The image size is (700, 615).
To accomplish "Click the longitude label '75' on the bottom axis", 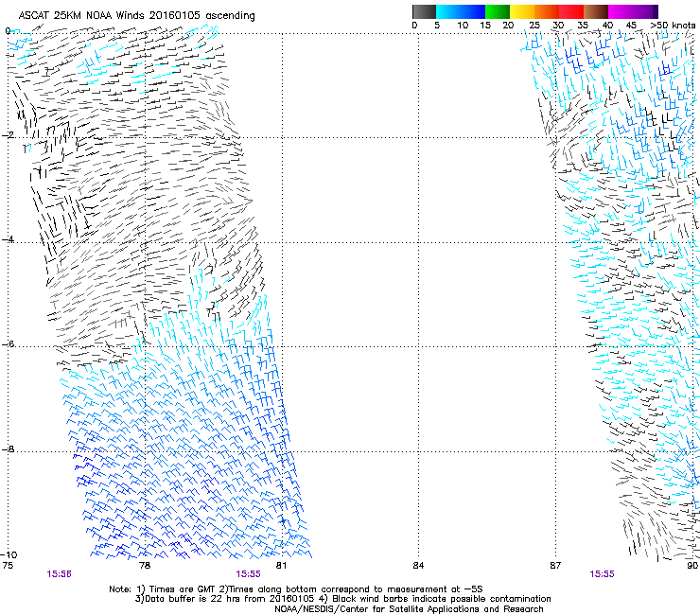I will (x=8, y=566).
